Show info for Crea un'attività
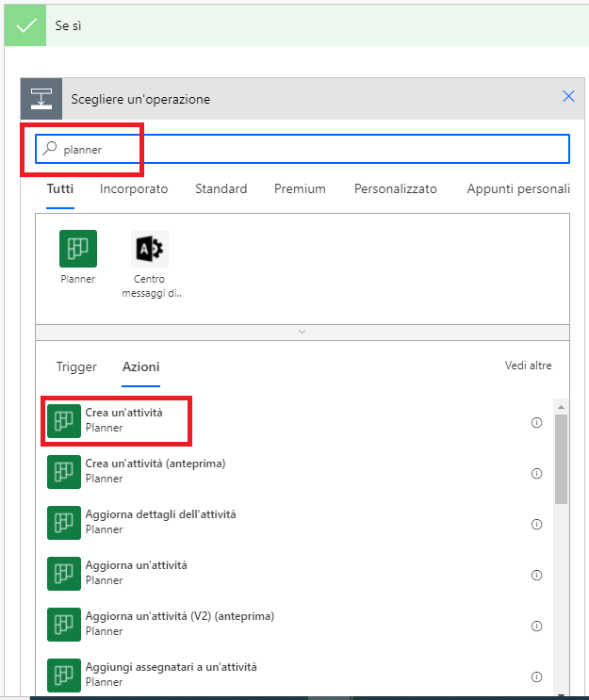Screen dimensions: 589x700 pos(537,422)
